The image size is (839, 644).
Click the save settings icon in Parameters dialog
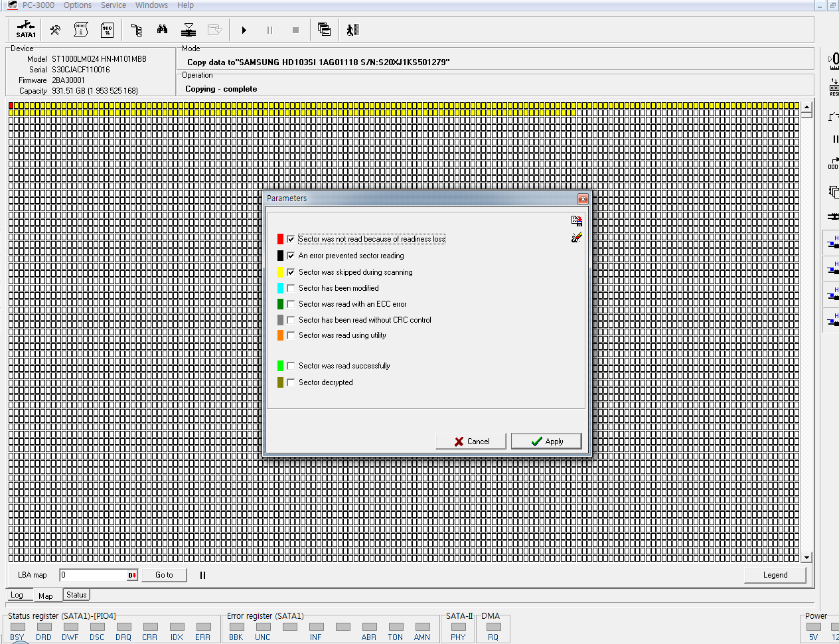tap(576, 221)
